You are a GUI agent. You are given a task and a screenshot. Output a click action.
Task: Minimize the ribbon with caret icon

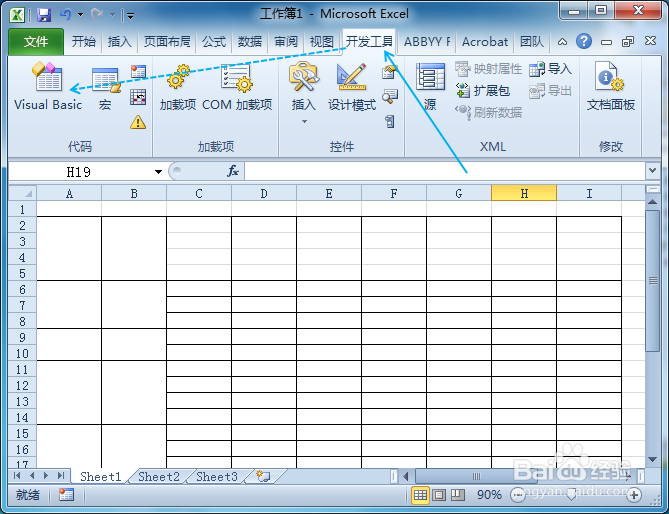click(563, 42)
